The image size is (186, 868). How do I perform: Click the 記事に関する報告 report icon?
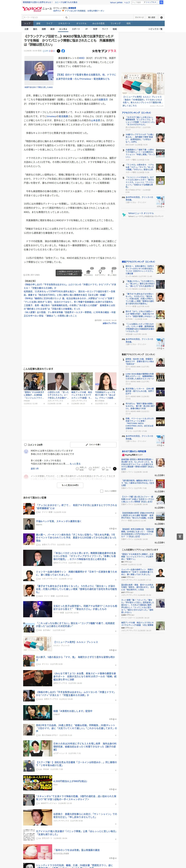[31, 275]
